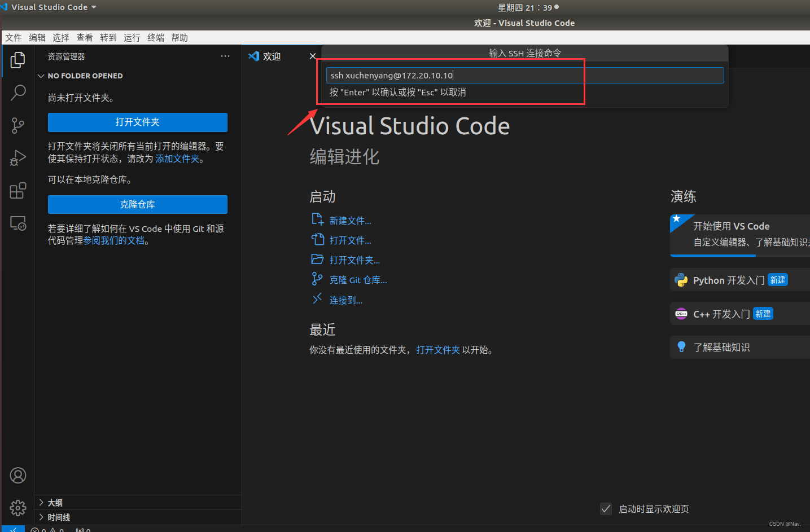Viewport: 810px width, 532px height.
Task: Click the 克隆 Git 仓库... link
Action: click(358, 280)
